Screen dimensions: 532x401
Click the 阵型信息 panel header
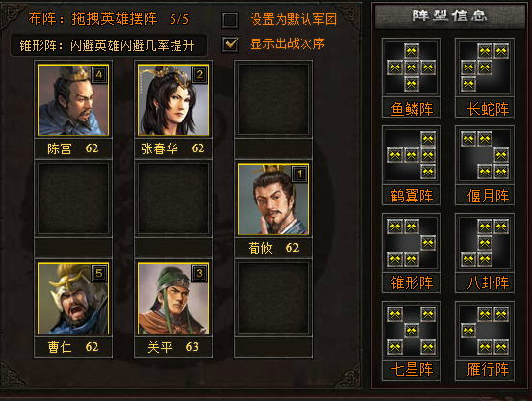(450, 15)
